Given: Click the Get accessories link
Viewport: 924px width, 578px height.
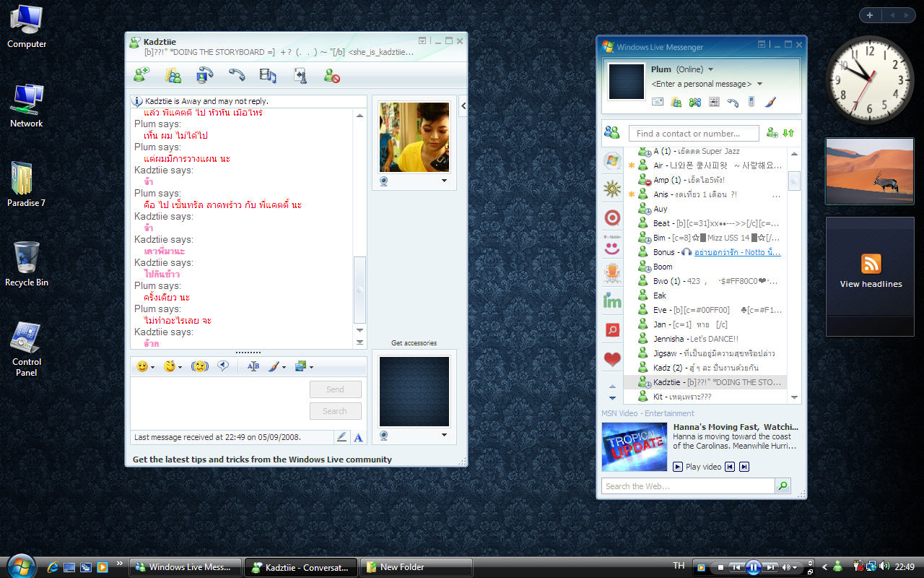Looking at the screenshot, I should 414,343.
